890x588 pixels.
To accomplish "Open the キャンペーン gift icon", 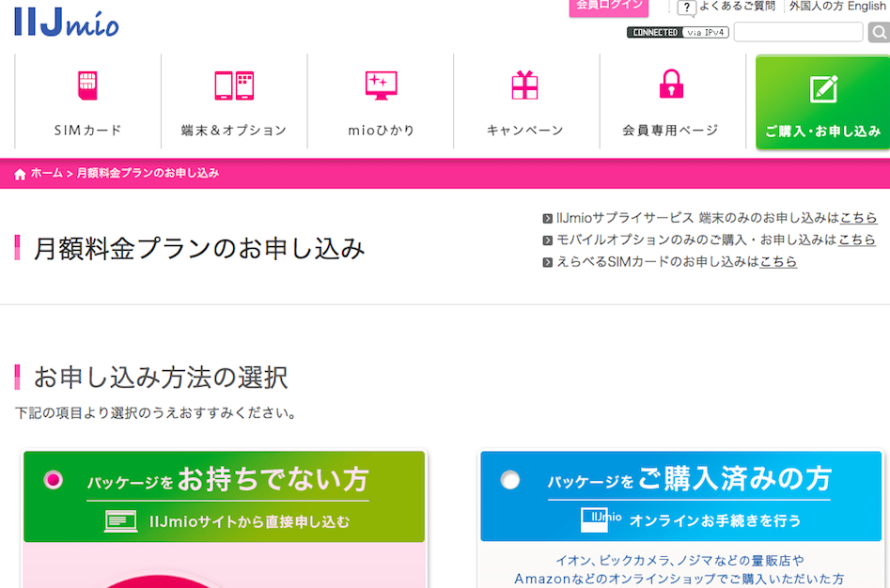I will pyautogui.click(x=524, y=85).
